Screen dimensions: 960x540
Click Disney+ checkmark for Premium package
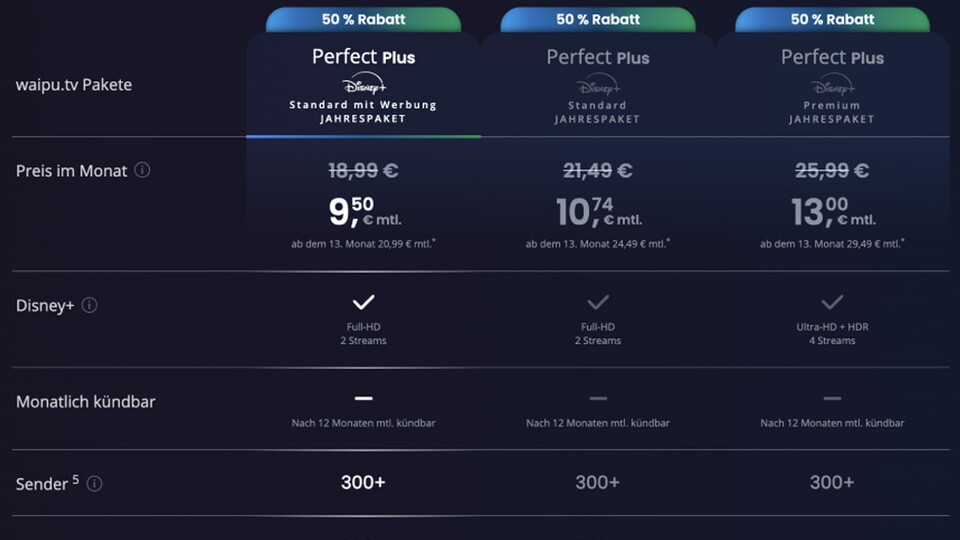[832, 302]
